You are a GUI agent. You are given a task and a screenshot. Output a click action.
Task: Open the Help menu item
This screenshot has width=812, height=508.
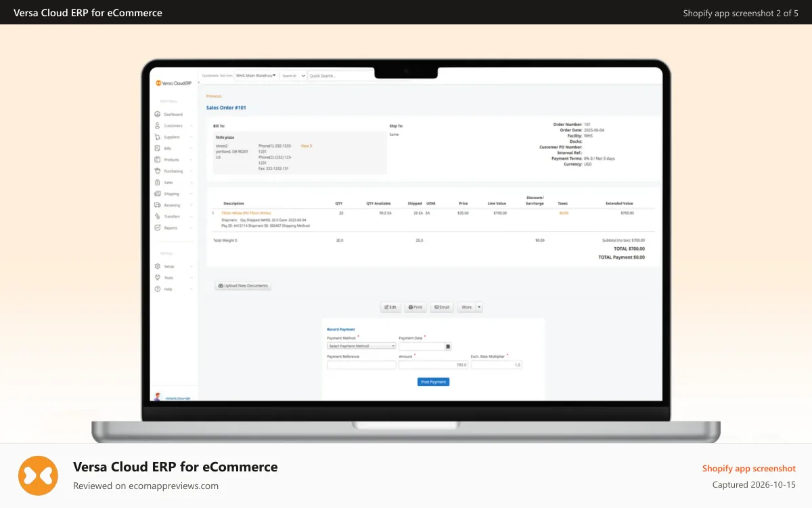(168, 289)
